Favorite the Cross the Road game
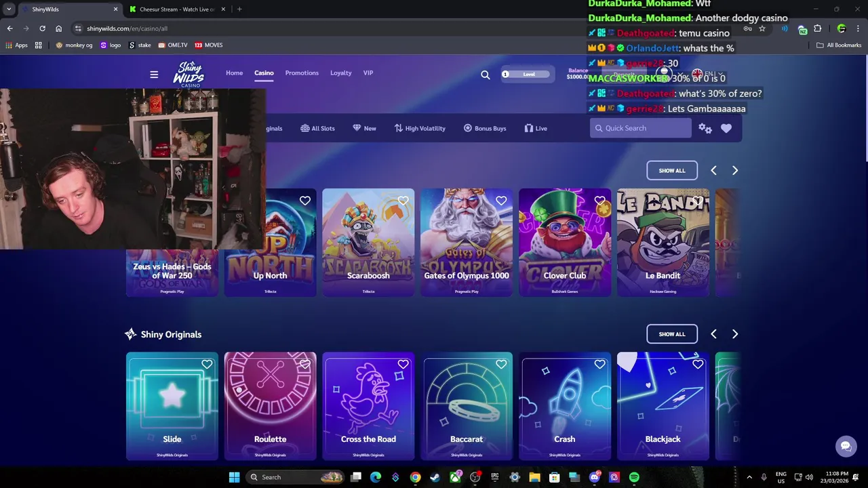The height and width of the screenshot is (488, 868). click(403, 364)
